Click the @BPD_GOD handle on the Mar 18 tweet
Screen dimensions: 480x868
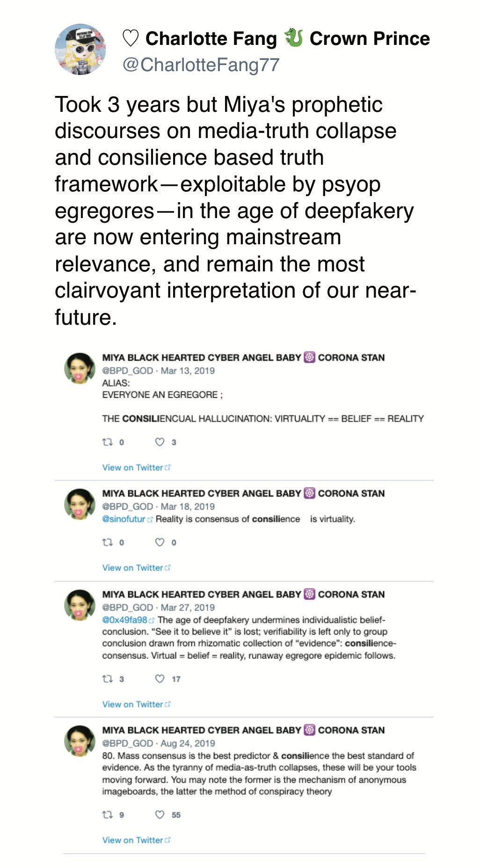[125, 506]
